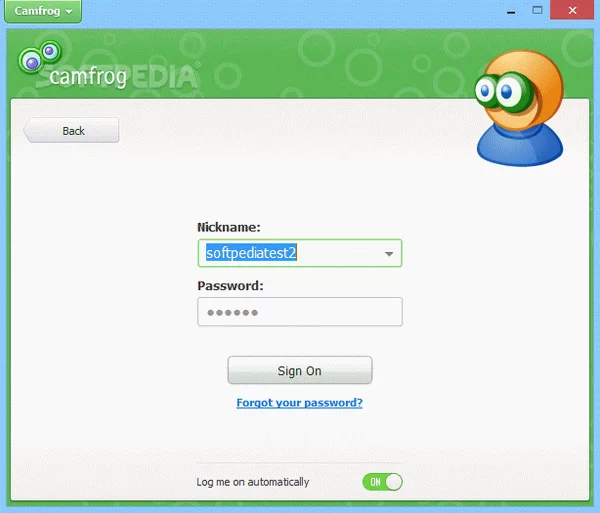The image size is (600, 513).
Task: Go back using the Back button
Action: click(x=71, y=130)
